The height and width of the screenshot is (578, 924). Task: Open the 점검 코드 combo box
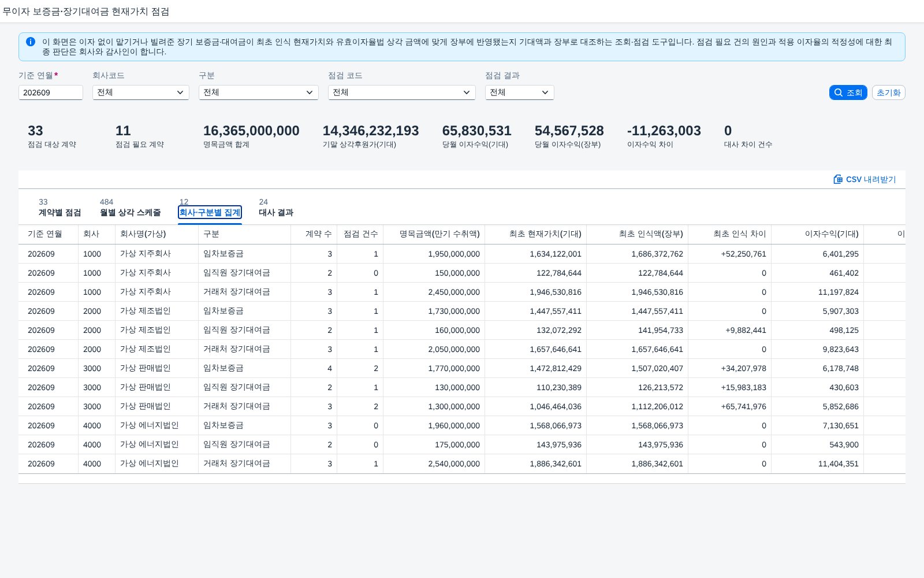402,92
